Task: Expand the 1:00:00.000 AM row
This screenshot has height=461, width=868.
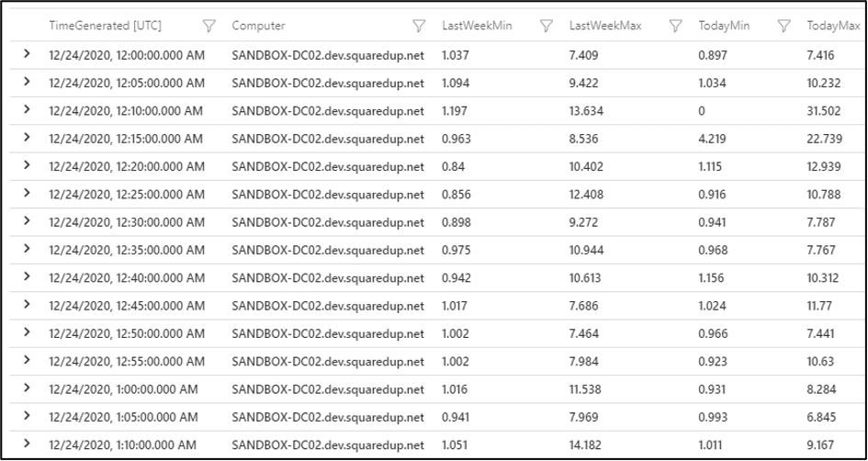Action: click(26, 388)
